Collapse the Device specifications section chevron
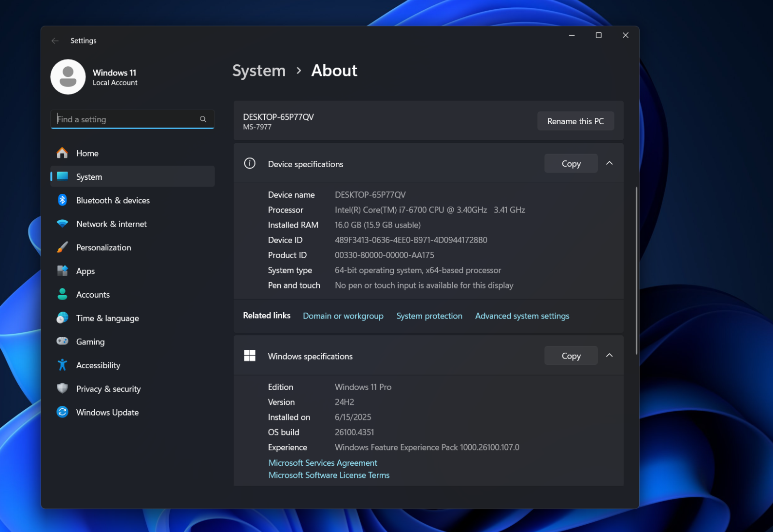The image size is (773, 532). (610, 163)
